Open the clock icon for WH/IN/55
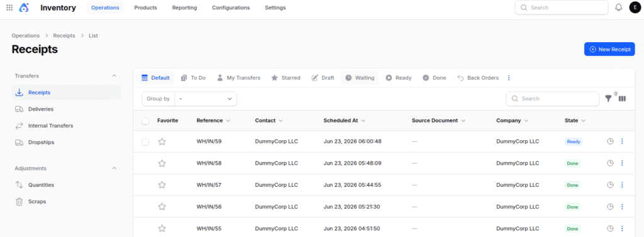This screenshot has height=237, width=644. tap(610, 228)
